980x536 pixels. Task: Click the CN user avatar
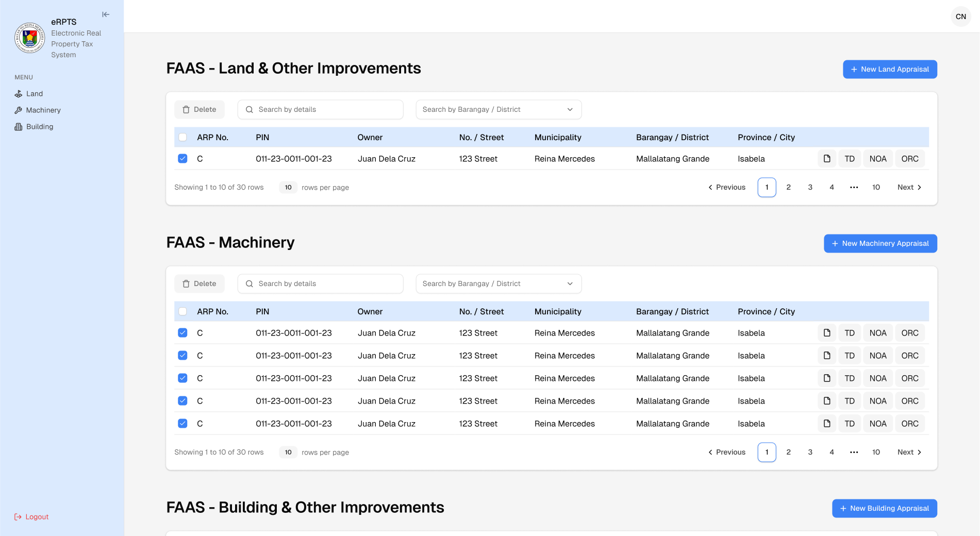pyautogui.click(x=960, y=16)
